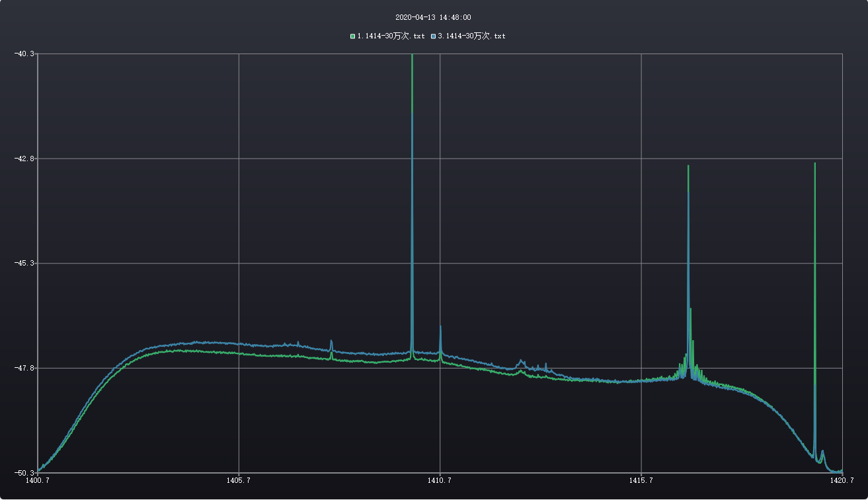Click the blue legend marker for 3.1414 series

click(x=434, y=36)
